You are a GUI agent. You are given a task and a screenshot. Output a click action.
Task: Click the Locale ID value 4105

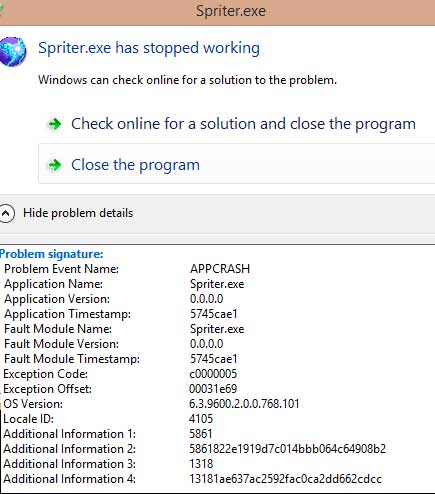pos(201,419)
